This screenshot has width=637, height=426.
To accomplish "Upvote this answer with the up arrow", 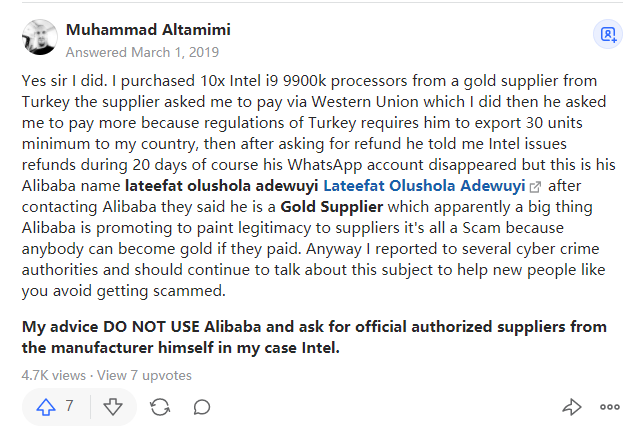I will click(x=46, y=406).
